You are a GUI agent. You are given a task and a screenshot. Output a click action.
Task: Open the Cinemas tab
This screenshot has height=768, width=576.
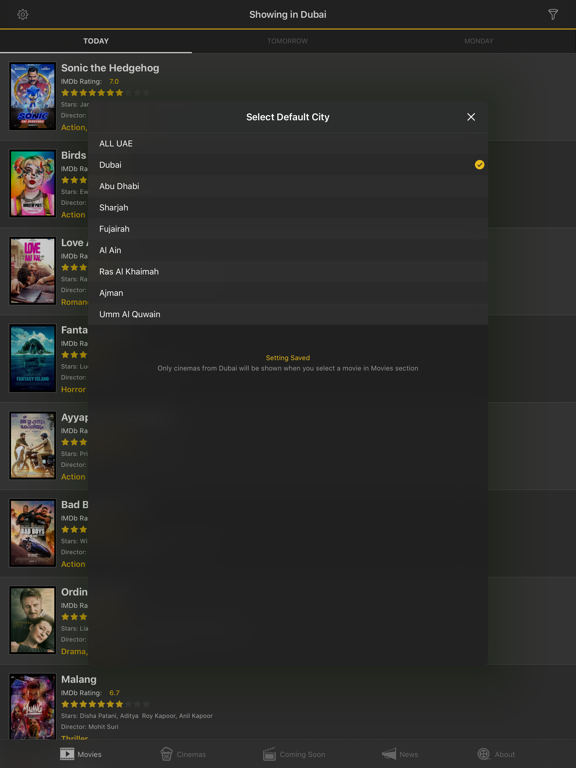(x=183, y=754)
